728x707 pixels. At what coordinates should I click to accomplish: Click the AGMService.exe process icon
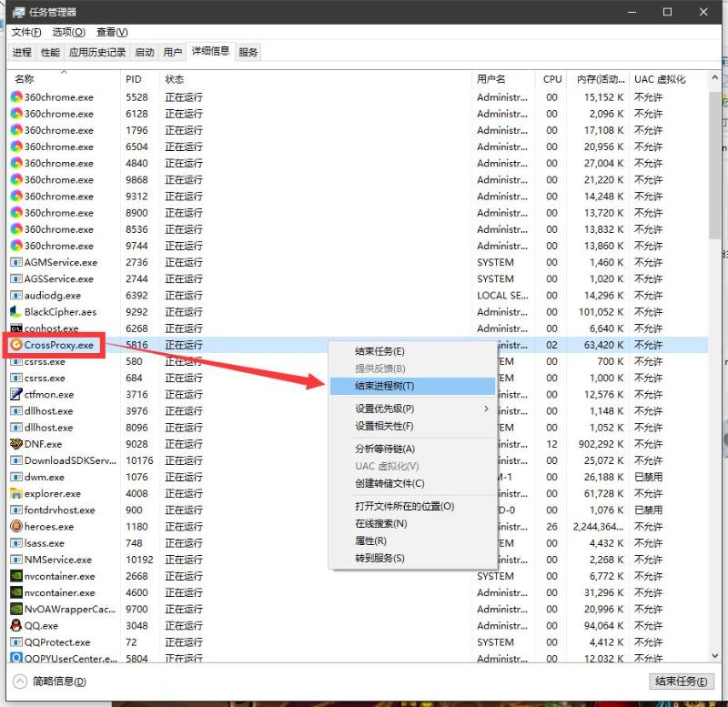[16, 262]
